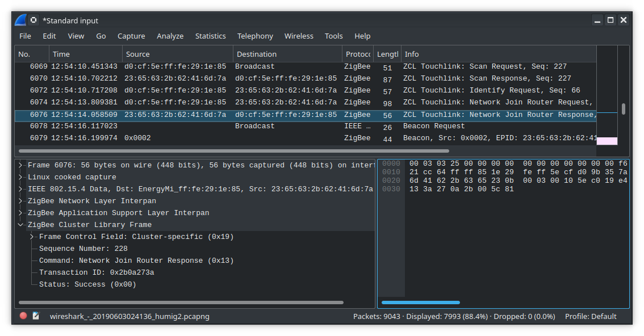Sort by the No. column header

click(32, 54)
